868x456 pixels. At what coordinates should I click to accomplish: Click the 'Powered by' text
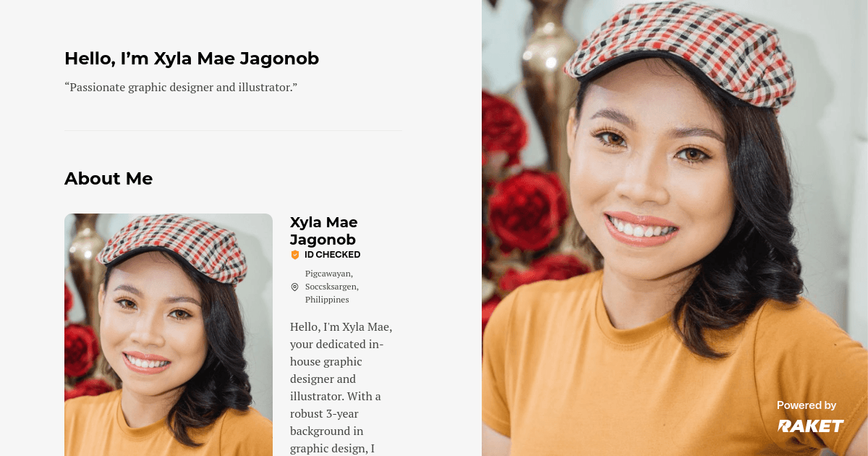pos(807,405)
